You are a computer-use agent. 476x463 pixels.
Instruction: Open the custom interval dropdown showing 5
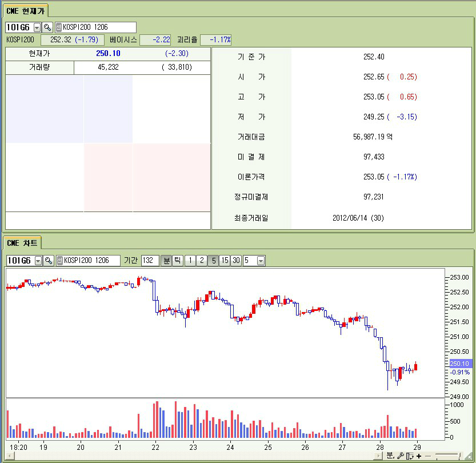pos(261,261)
